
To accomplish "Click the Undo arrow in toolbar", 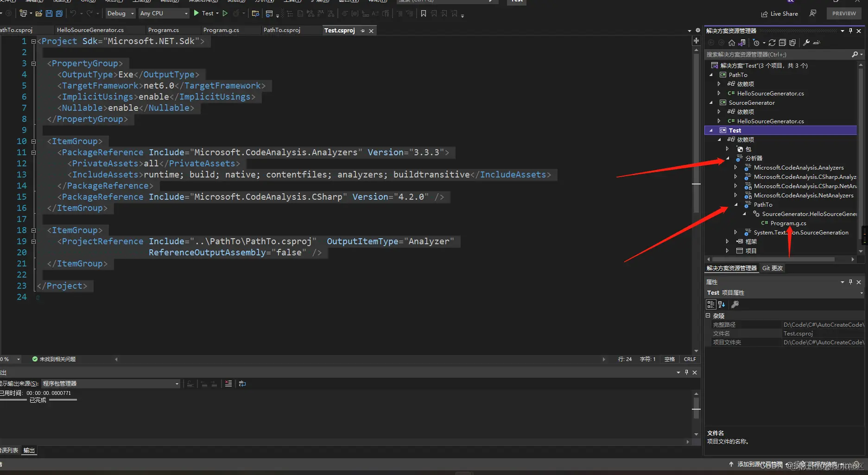I will [73, 13].
